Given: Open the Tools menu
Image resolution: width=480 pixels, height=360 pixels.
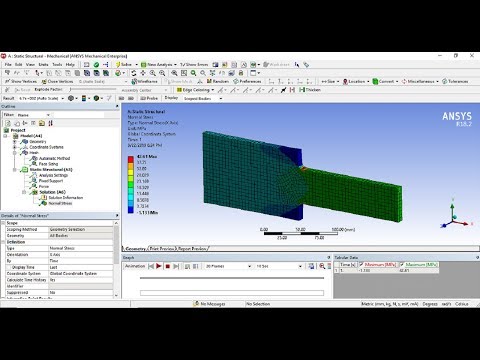Looking at the screenshot, I should pos(57,64).
